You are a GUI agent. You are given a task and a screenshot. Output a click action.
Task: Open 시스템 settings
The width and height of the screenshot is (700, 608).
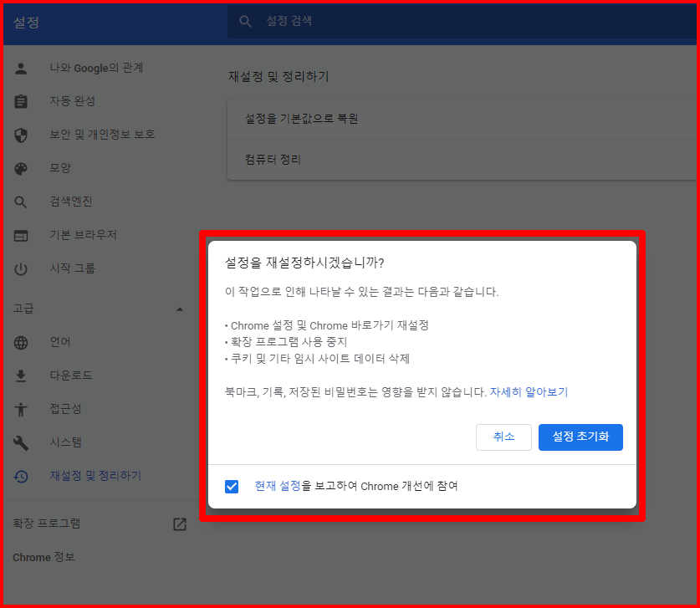tap(65, 442)
